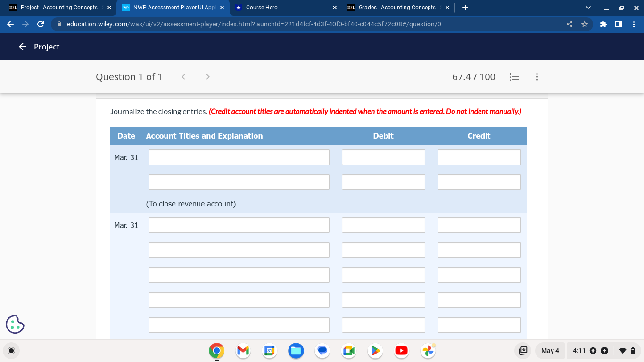Image resolution: width=644 pixels, height=362 pixels.
Task: Expand the tab search dropdown arrow
Action: tap(587, 7)
